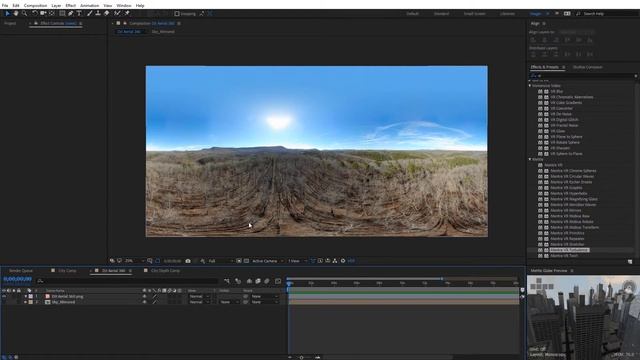Open the 1 View layout dropdown
The image size is (640, 360).
point(297,261)
